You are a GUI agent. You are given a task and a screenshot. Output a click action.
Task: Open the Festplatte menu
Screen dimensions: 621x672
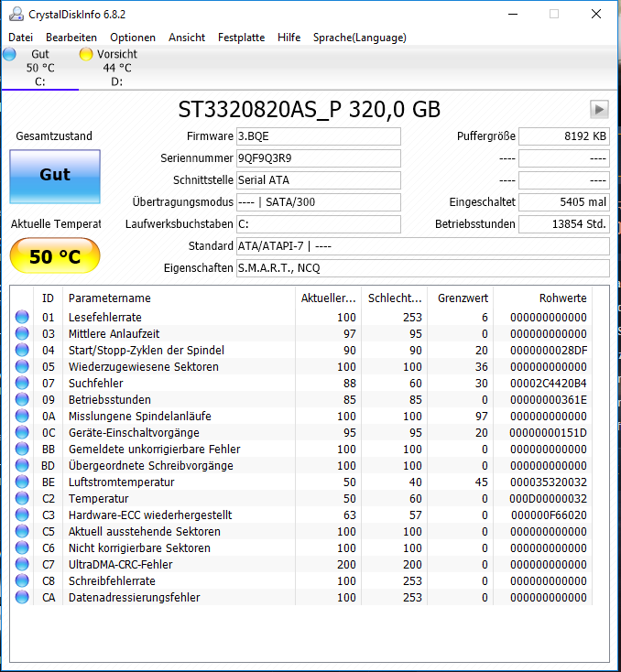tap(241, 38)
